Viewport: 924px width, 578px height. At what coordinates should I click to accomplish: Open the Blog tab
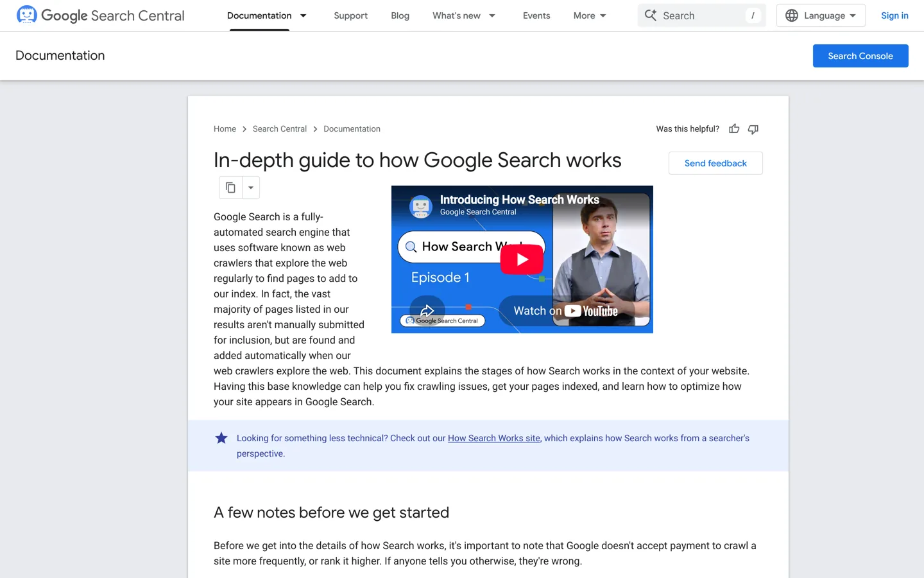click(x=400, y=15)
